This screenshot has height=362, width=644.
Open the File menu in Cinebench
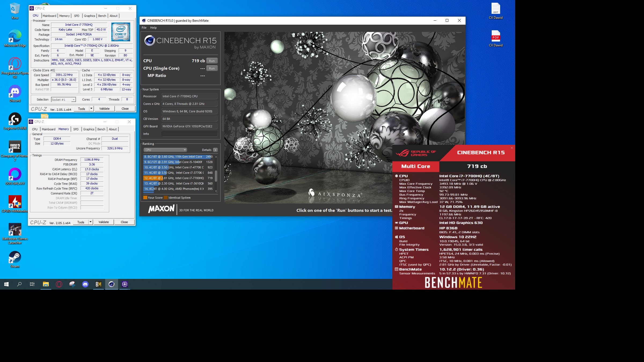point(144,28)
